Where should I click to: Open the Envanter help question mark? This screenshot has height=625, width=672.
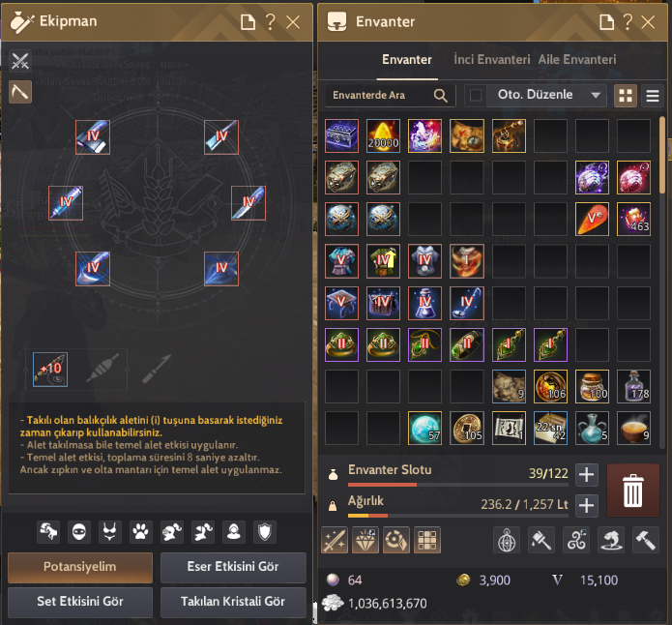click(x=628, y=21)
